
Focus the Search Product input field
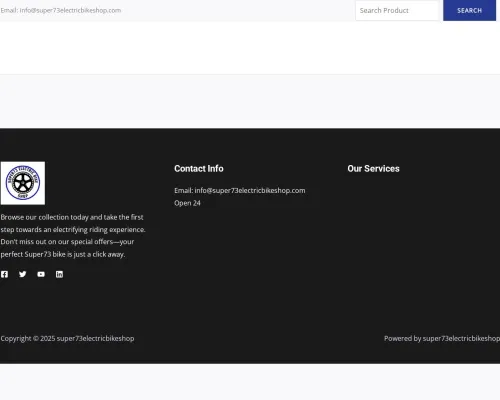click(x=397, y=10)
